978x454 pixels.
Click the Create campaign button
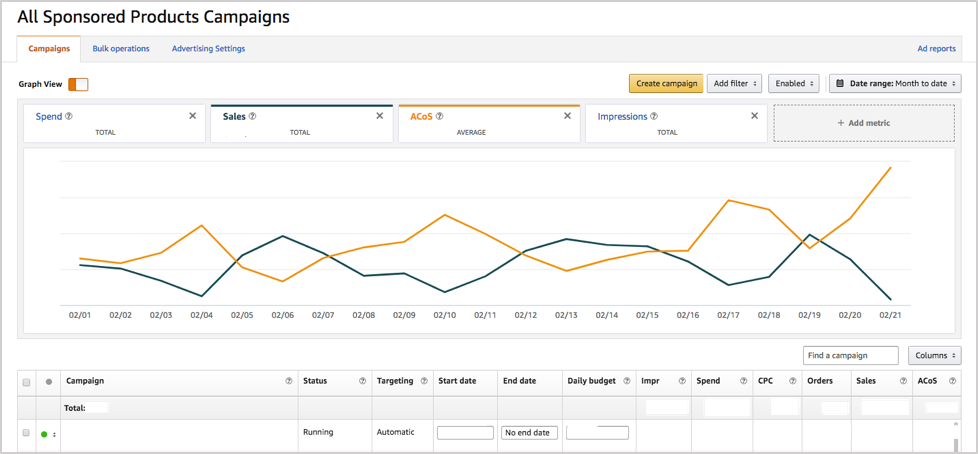tap(666, 84)
